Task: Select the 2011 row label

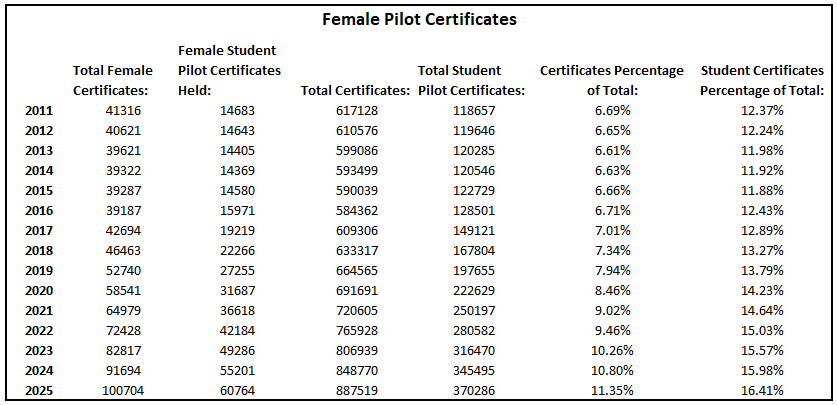Action: 39,110
